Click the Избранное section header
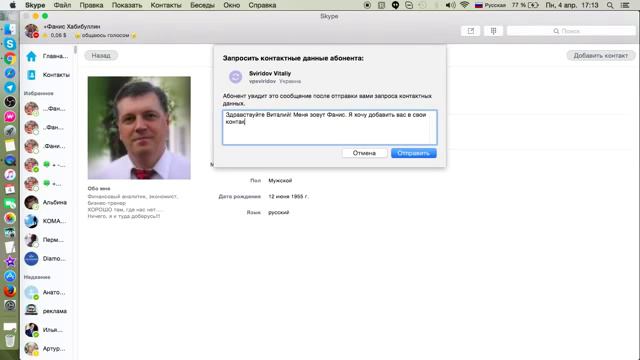The width and height of the screenshot is (640, 360). pyautogui.click(x=38, y=93)
